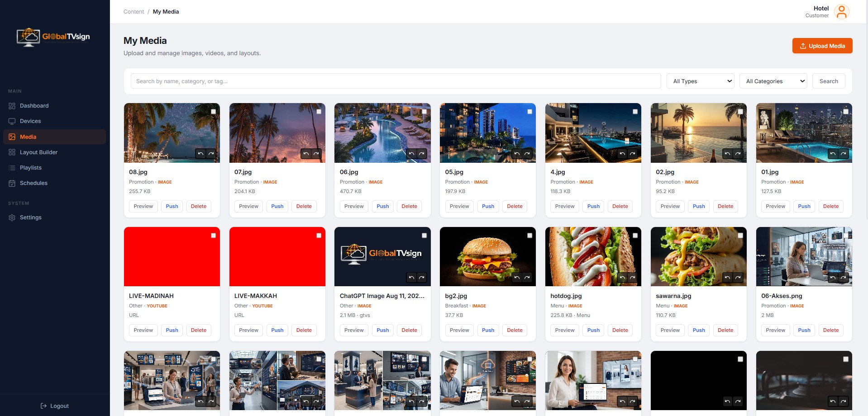Open Settings under System
Screen dimensions: 868x416
click(55, 217)
